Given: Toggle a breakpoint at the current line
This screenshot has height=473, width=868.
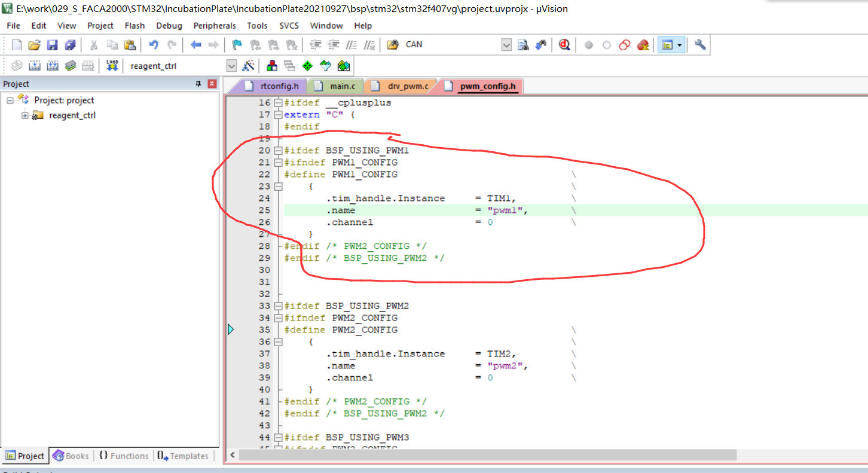Looking at the screenshot, I should [589, 44].
